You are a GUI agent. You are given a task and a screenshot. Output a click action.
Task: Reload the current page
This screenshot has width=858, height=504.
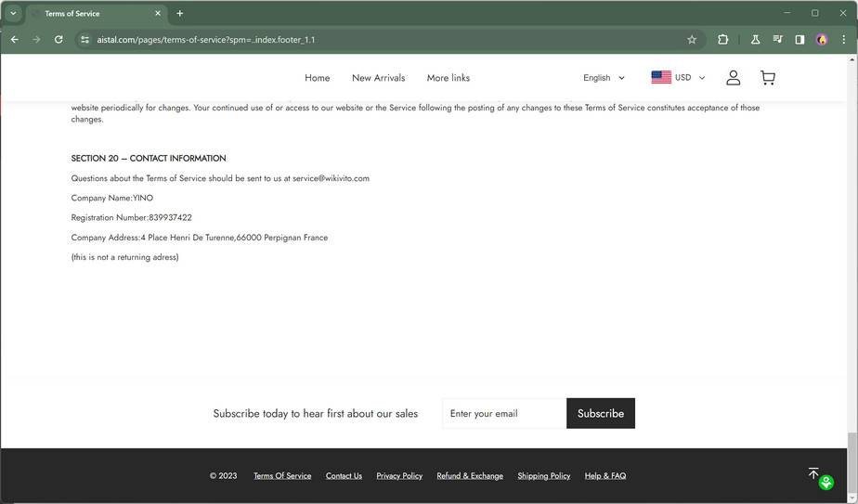[x=58, y=39]
